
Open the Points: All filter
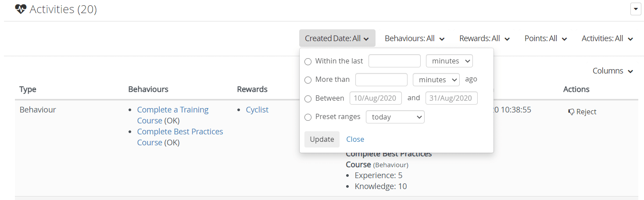[546, 39]
